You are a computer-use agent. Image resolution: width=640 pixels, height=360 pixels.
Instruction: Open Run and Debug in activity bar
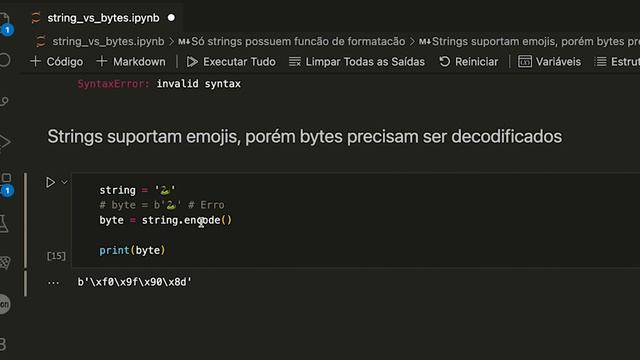point(4,142)
